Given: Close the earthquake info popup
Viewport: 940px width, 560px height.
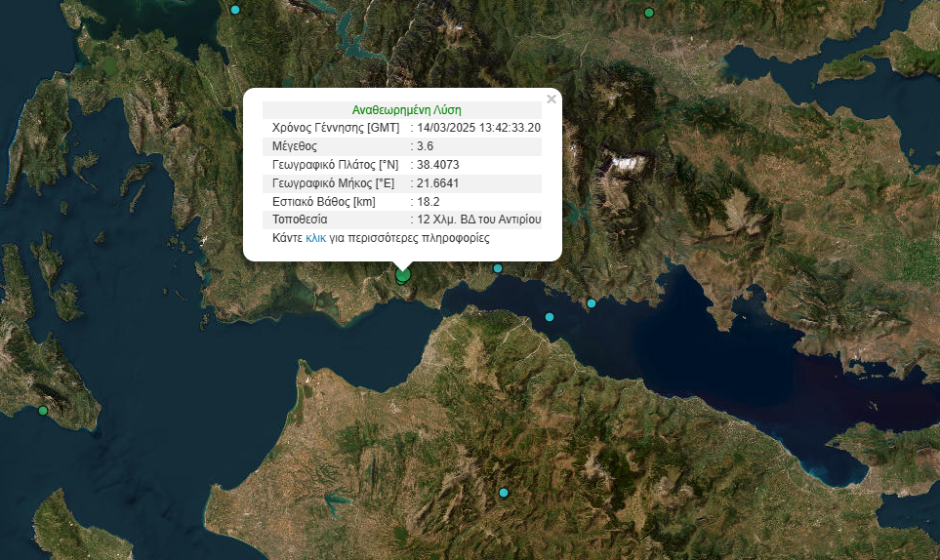Looking at the screenshot, I should [x=552, y=99].
